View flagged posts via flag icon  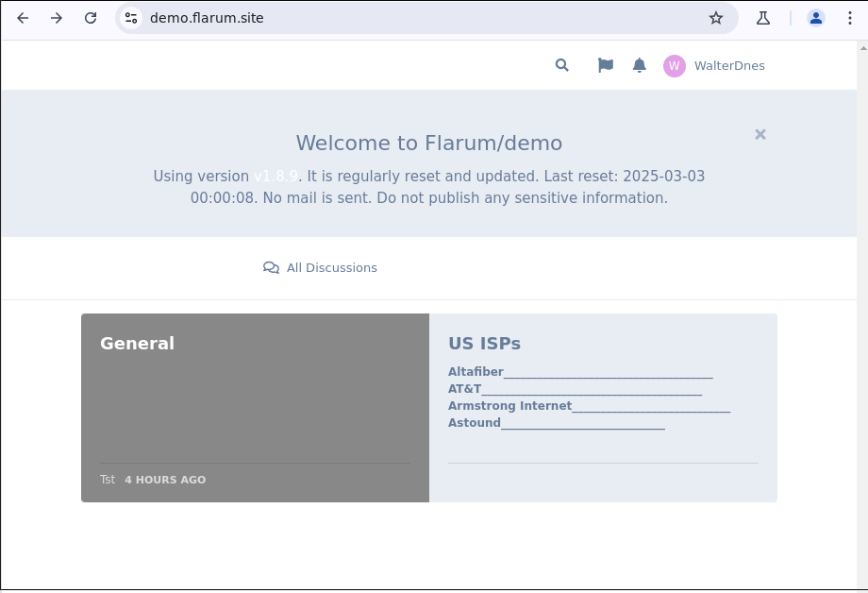pyautogui.click(x=606, y=65)
